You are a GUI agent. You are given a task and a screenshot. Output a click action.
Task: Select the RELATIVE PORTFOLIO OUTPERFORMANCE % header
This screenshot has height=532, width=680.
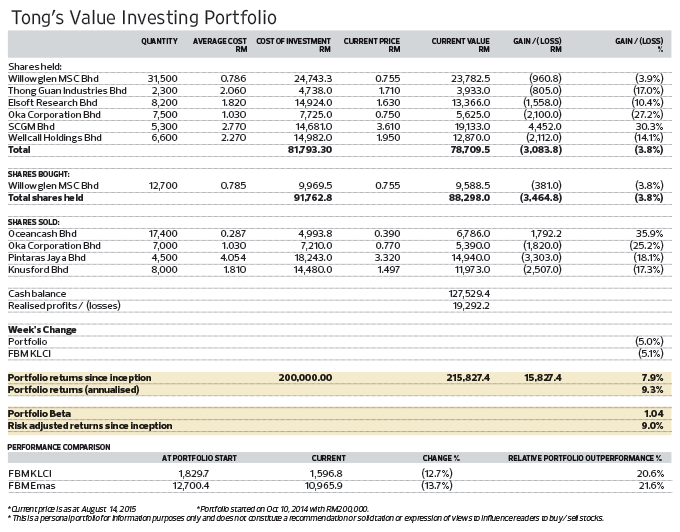coord(585,458)
